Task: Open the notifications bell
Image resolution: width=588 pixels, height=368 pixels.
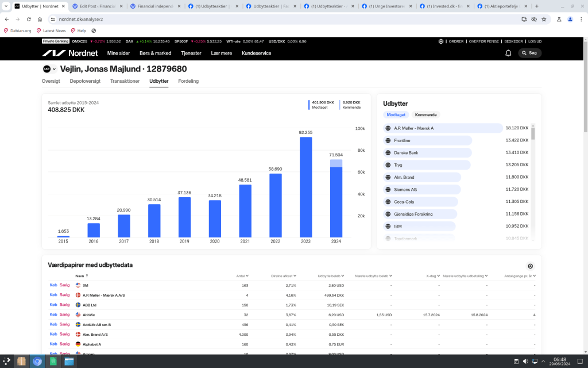Action: coord(508,53)
